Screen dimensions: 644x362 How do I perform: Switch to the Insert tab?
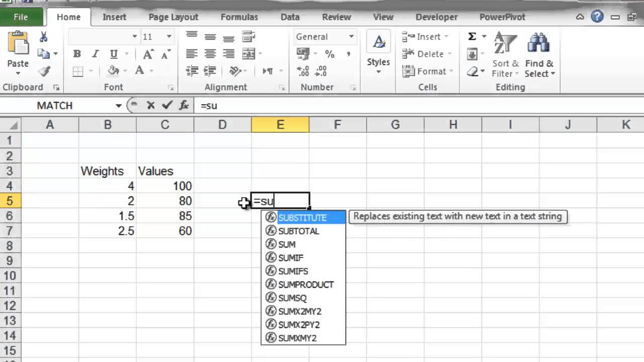(114, 17)
